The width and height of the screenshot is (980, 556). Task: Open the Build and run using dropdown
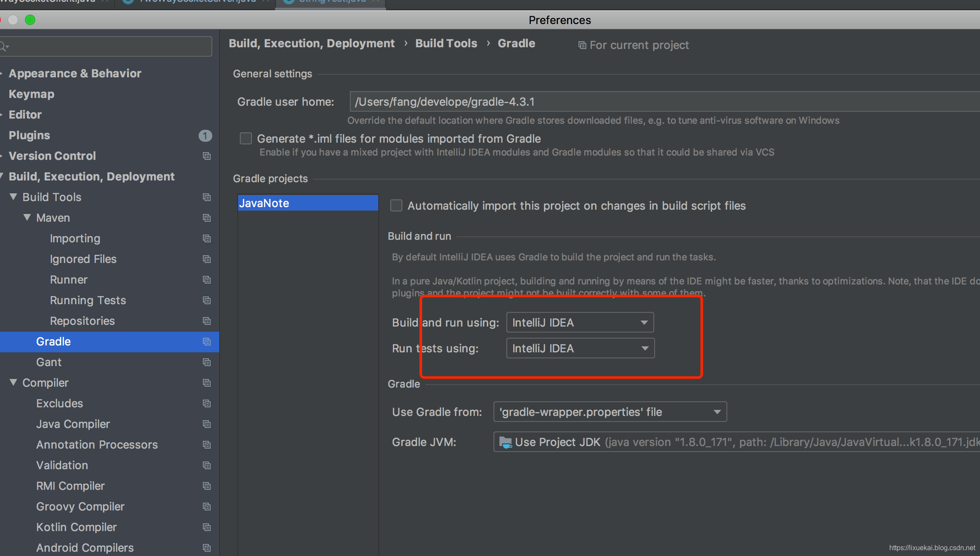[x=580, y=322]
